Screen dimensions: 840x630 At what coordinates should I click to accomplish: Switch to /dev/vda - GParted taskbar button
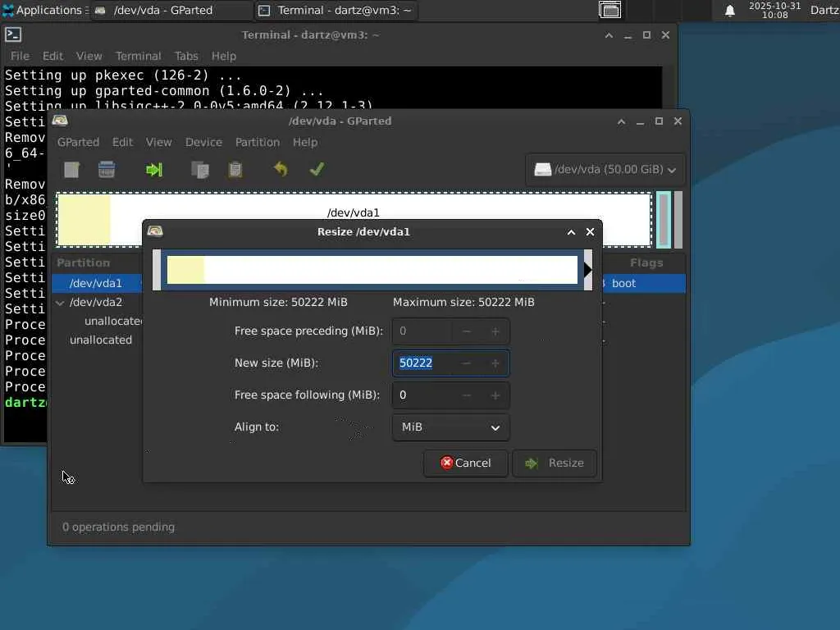coord(171,10)
